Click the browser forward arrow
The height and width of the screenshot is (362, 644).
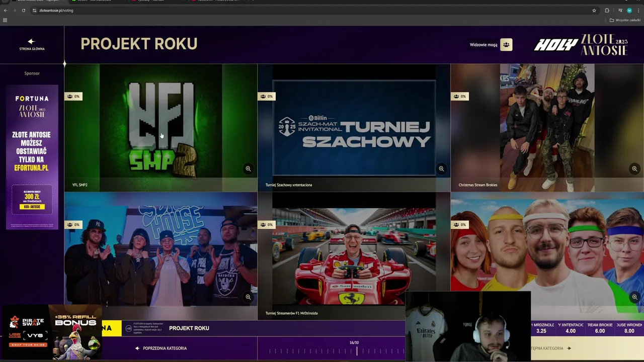(x=14, y=10)
